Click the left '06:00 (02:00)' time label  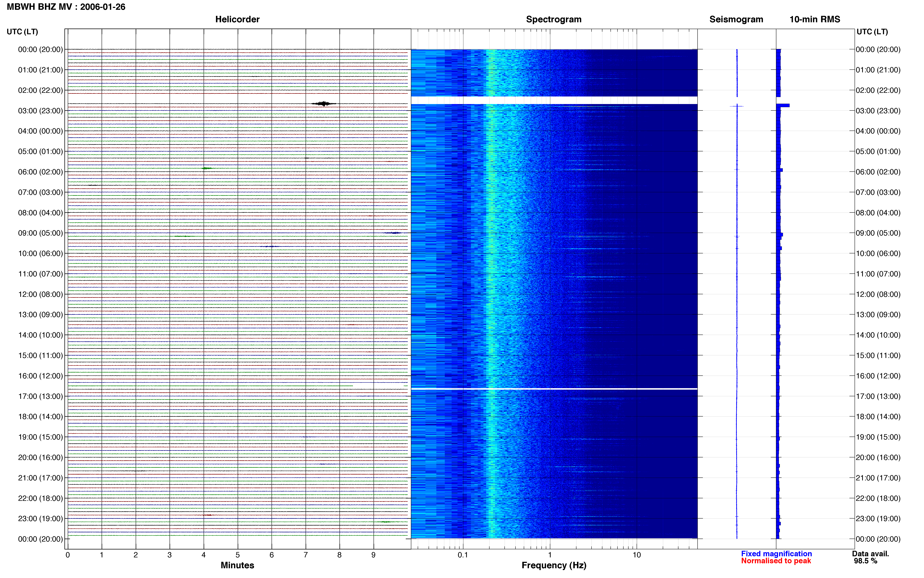tap(41, 172)
